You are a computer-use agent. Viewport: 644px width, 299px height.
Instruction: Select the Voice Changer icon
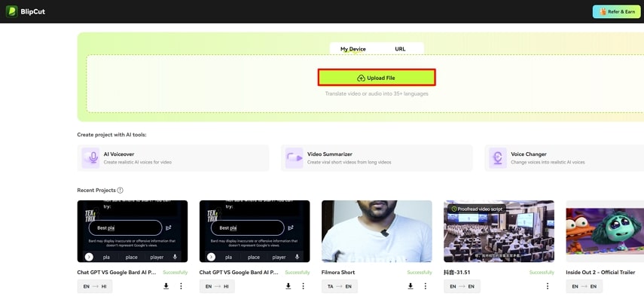498,157
